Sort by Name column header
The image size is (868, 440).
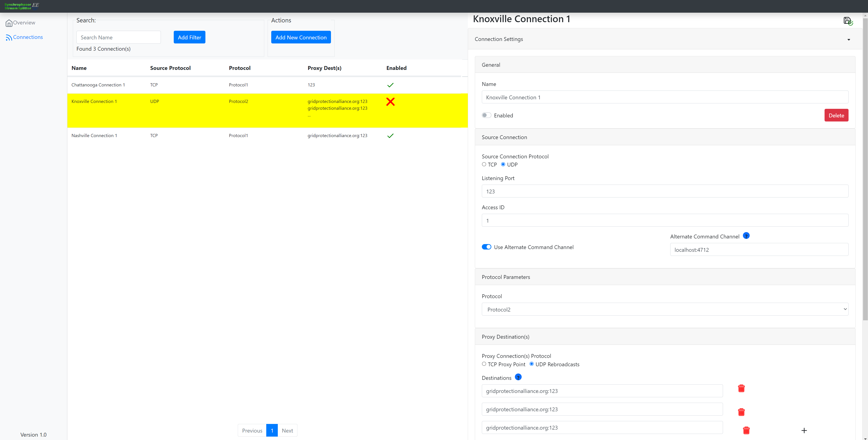pyautogui.click(x=79, y=68)
